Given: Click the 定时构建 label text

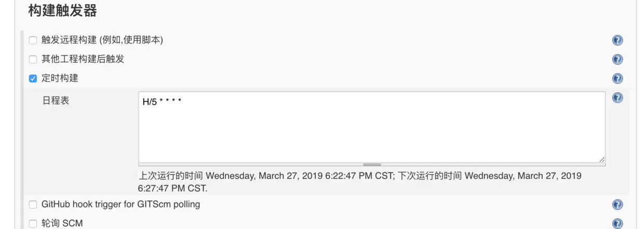Looking at the screenshot, I should (60, 79).
